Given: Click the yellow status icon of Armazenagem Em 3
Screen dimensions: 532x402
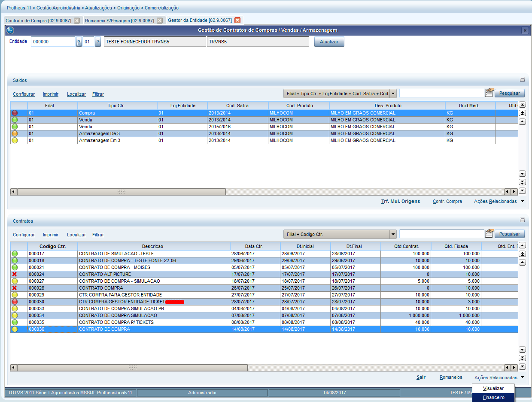Looking at the screenshot, I should click(x=15, y=140).
